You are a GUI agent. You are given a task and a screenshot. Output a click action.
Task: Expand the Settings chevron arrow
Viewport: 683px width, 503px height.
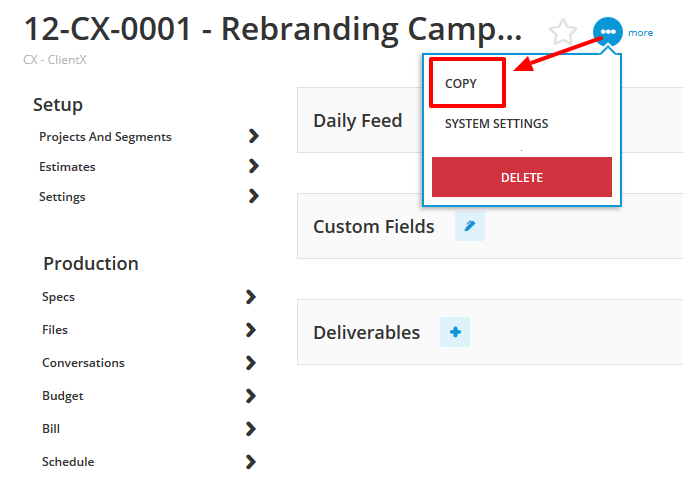point(254,196)
